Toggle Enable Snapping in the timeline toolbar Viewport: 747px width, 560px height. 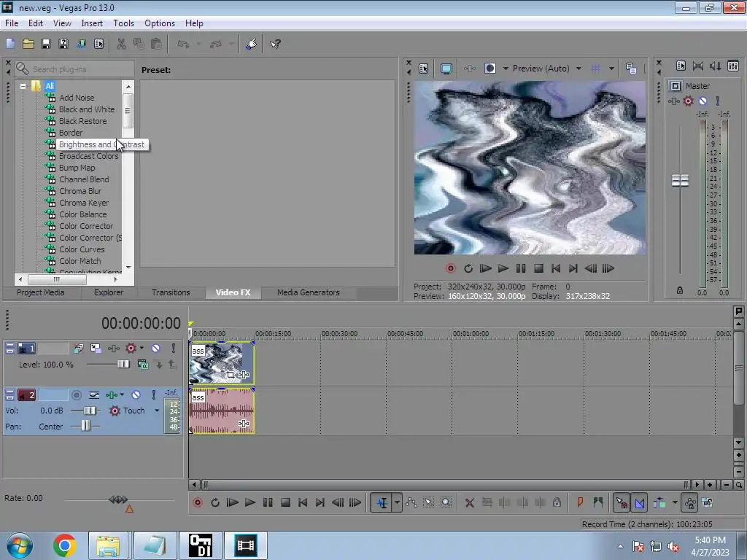[x=622, y=503]
